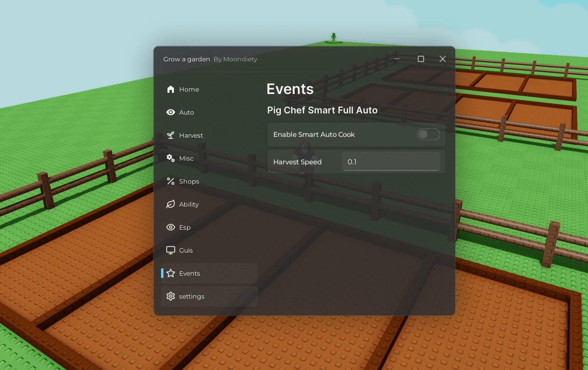Open settings via the gear icon
This screenshot has width=588, height=370.
click(170, 297)
